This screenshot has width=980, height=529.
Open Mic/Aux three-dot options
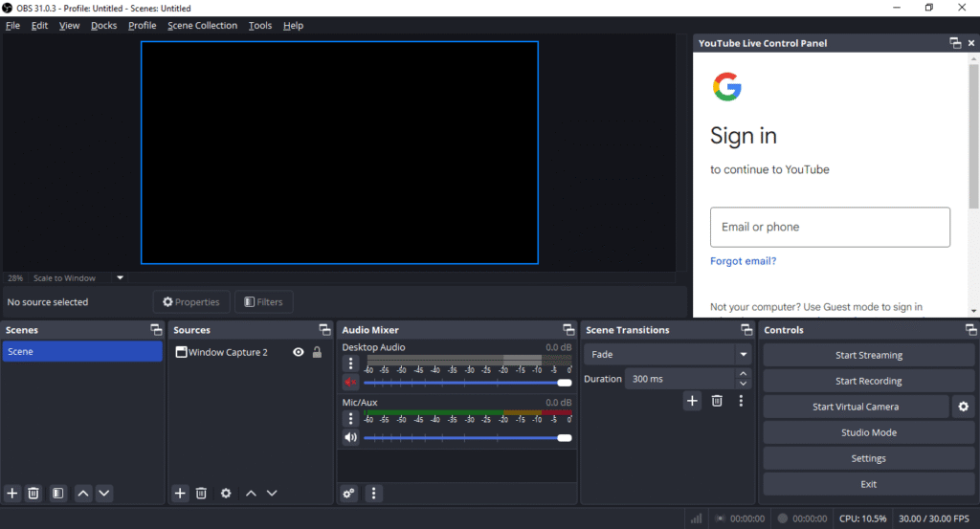point(350,418)
